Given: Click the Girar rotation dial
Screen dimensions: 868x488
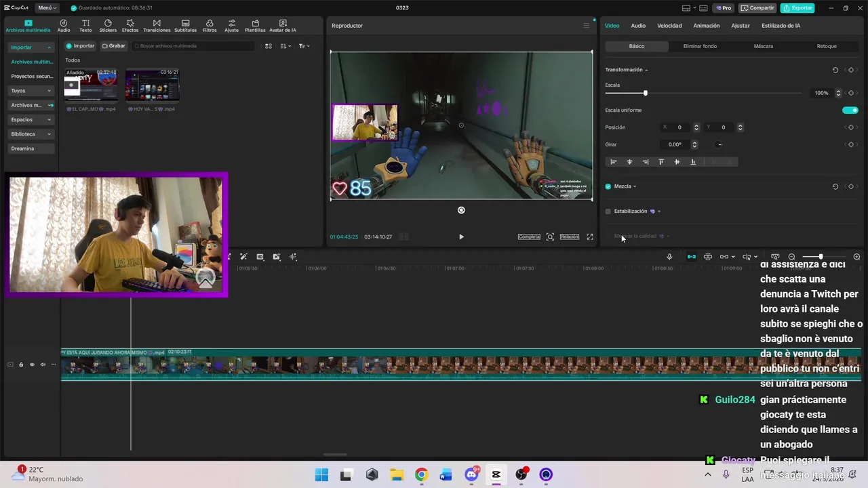Looking at the screenshot, I should pyautogui.click(x=719, y=144).
